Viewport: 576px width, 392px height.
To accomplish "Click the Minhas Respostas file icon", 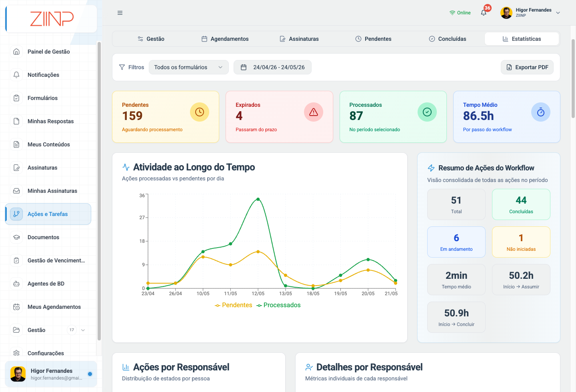I will (16, 121).
